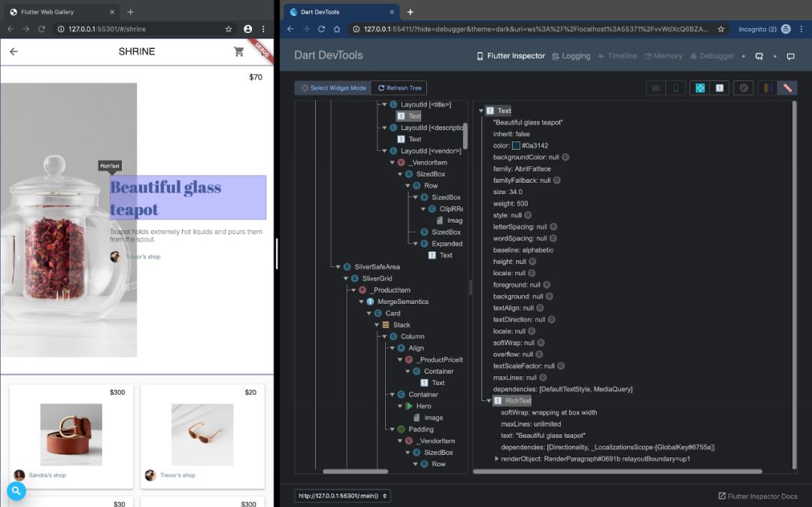Image resolution: width=812 pixels, height=507 pixels.
Task: Click the #0a3142 color swatch
Action: coord(516,145)
